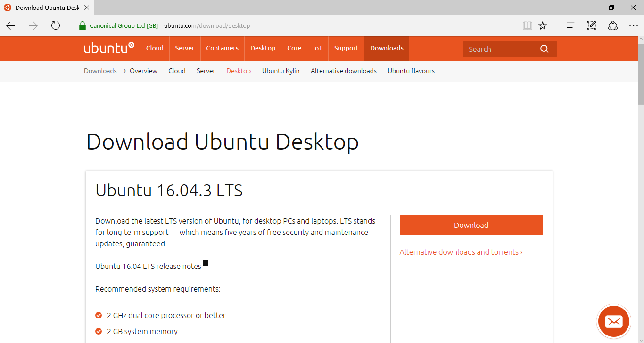Screen dimensions: 644x343
Task: Open the orange mail feedback bubble
Action: [x=614, y=322]
